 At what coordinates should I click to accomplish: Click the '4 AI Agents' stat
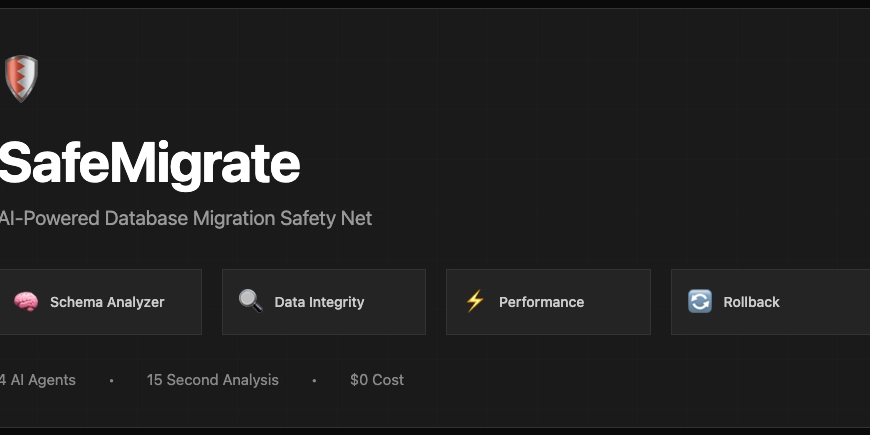click(x=38, y=380)
